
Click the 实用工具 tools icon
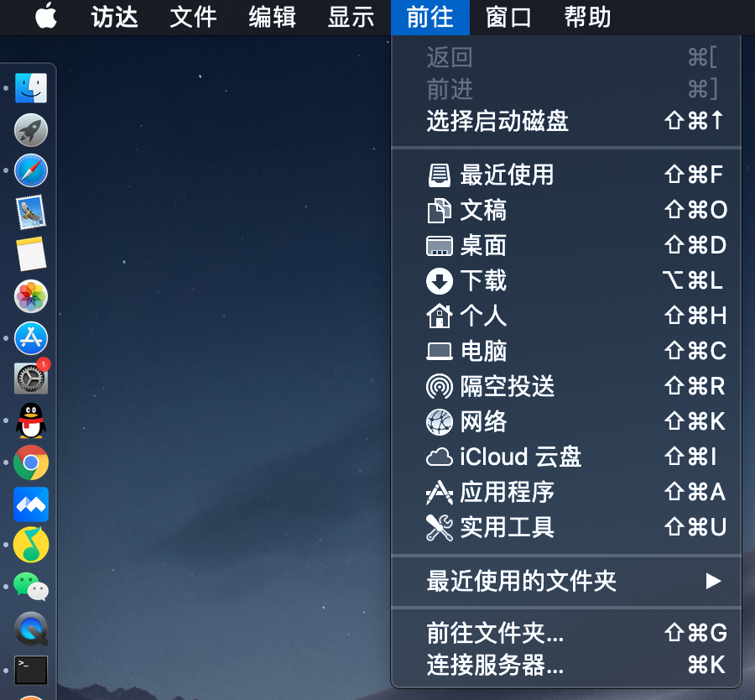click(x=439, y=528)
